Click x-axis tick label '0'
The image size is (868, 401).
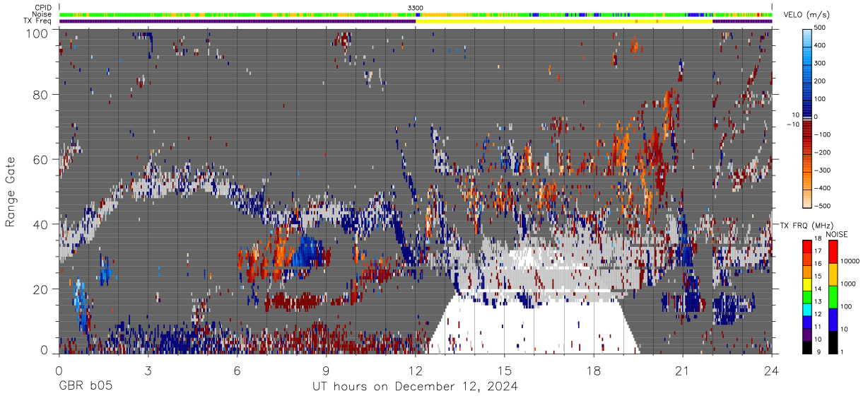click(x=58, y=370)
